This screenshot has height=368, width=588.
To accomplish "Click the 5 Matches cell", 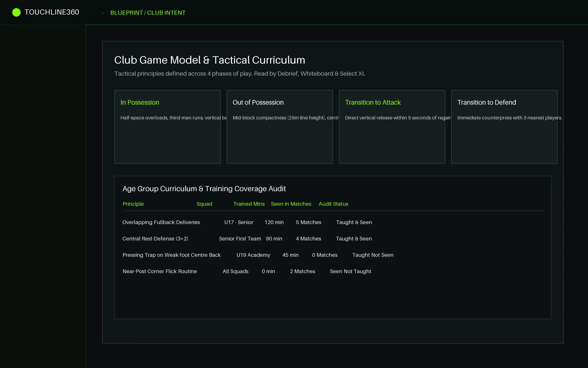I will point(308,222).
